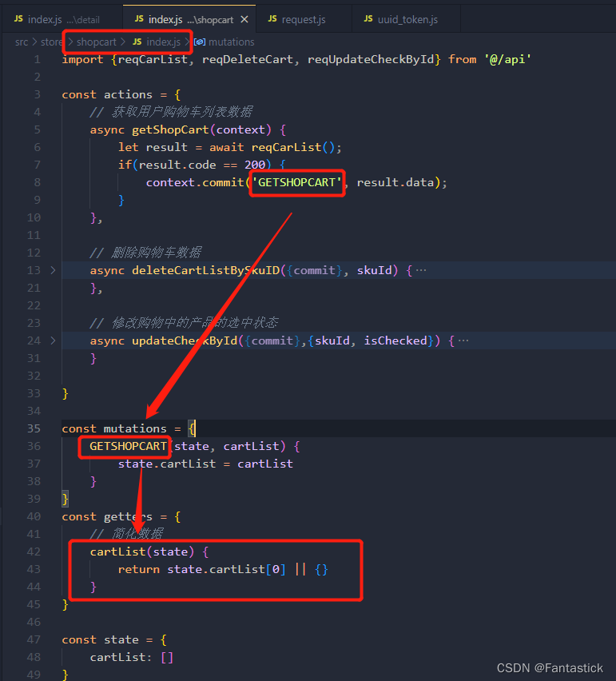Click 'state.cartList[0]' on line 43
Screen dimensions: 616x681
tap(227, 569)
